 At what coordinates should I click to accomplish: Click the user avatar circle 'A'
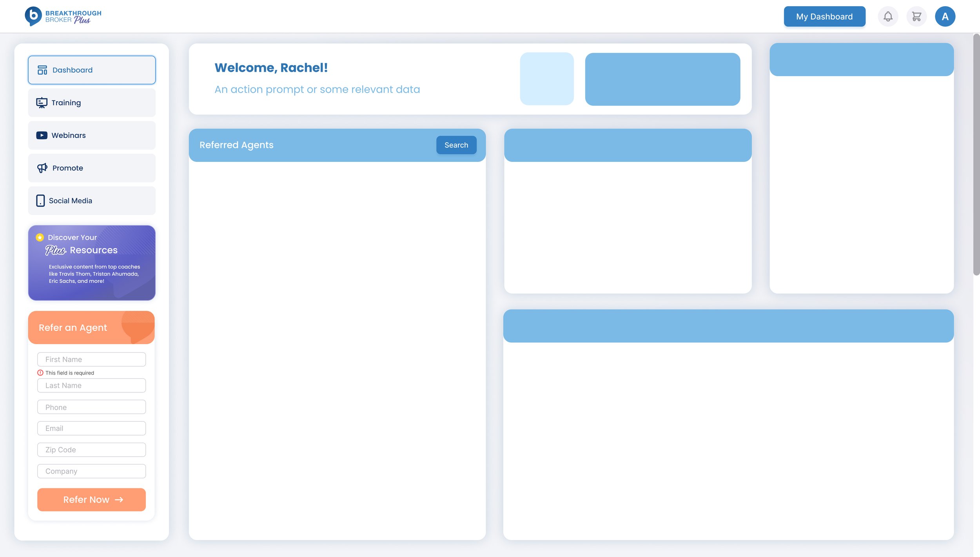click(x=945, y=16)
